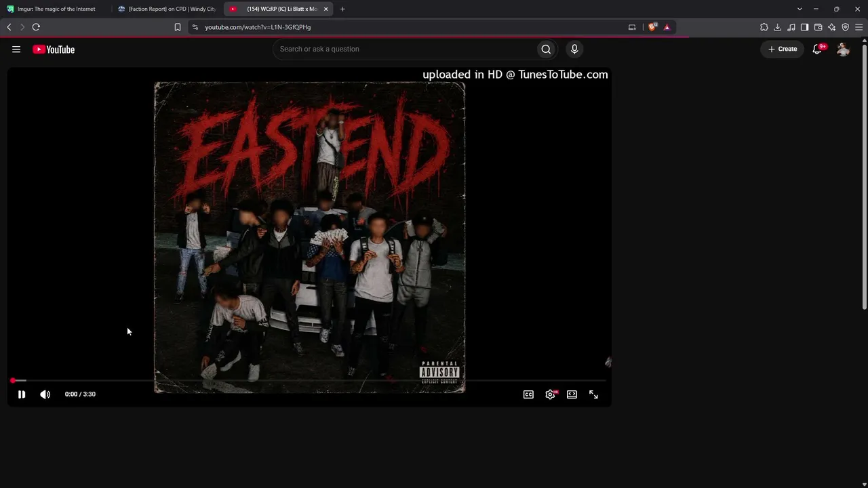The image size is (868, 488).
Task: Restore down the browser window
Action: [837, 9]
